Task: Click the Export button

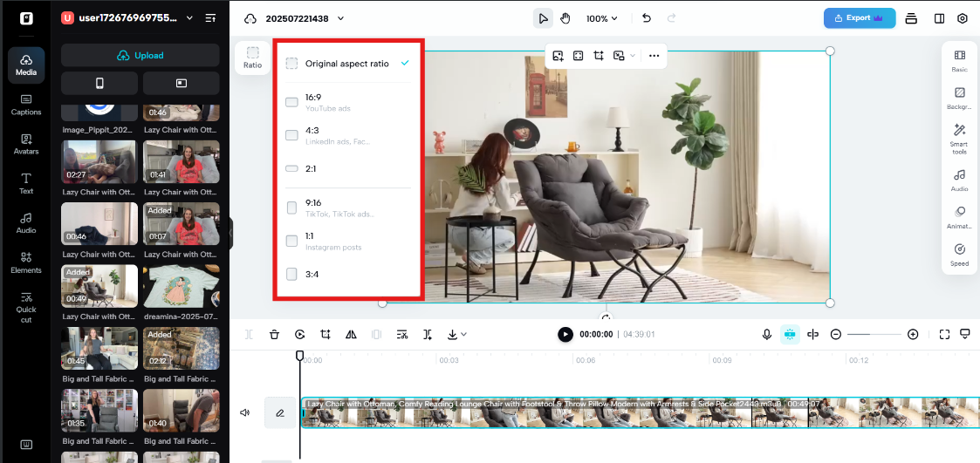Action: point(860,18)
